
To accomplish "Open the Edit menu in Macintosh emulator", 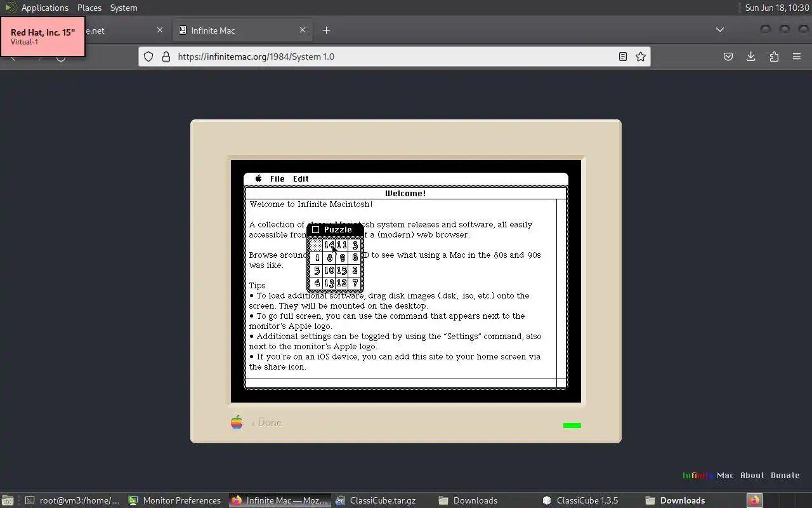I will (x=301, y=178).
